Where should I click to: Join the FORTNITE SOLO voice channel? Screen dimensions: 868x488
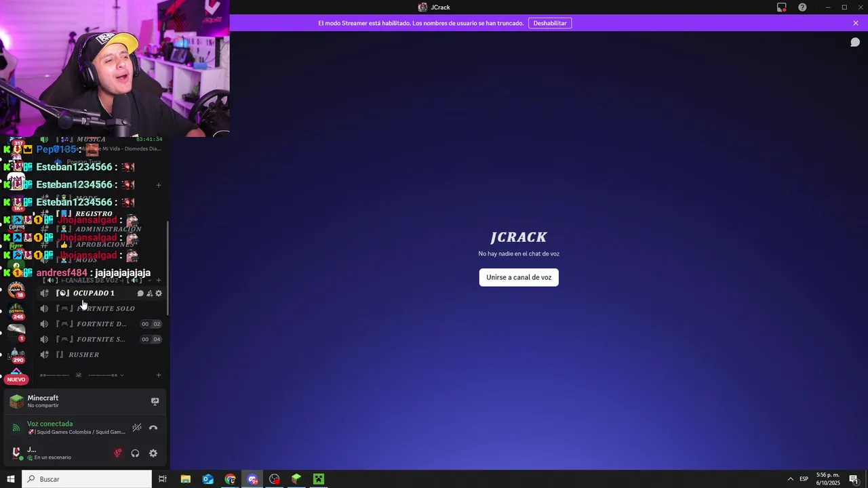pos(102,308)
